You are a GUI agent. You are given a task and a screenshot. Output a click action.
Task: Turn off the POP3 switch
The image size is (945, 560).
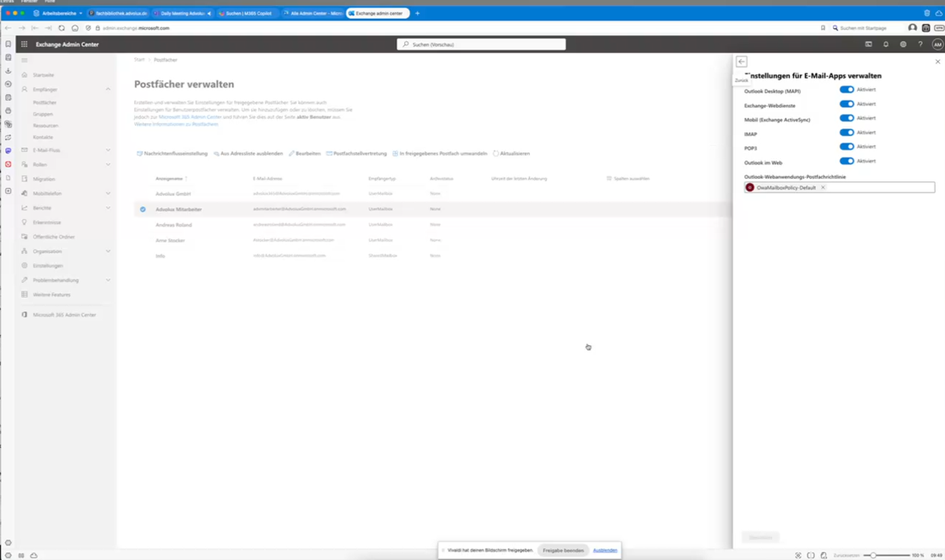click(x=846, y=147)
